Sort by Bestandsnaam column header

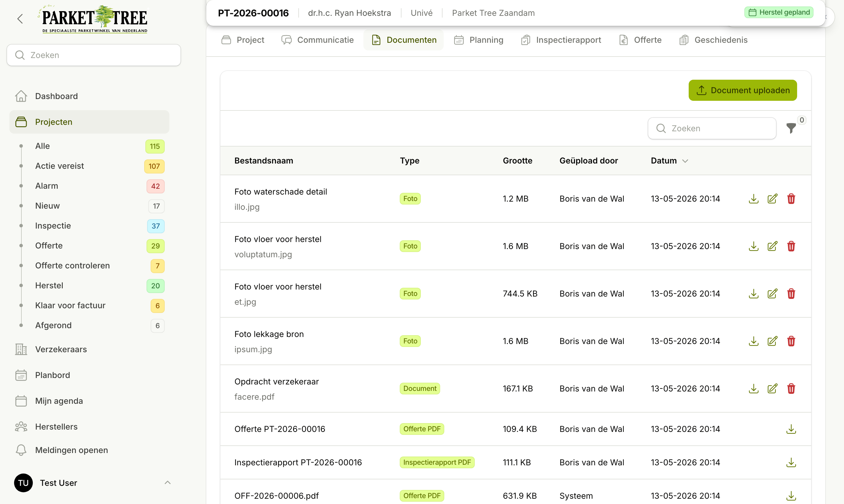[x=263, y=161]
